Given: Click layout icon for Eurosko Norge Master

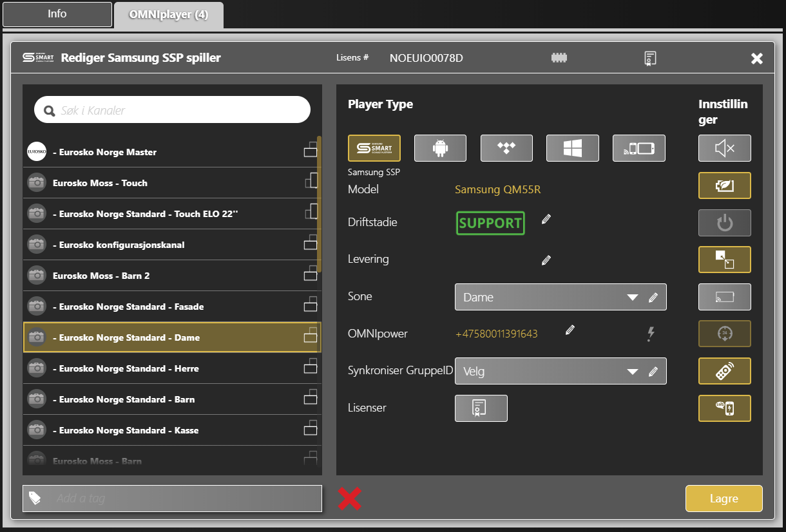Looking at the screenshot, I should [x=311, y=149].
